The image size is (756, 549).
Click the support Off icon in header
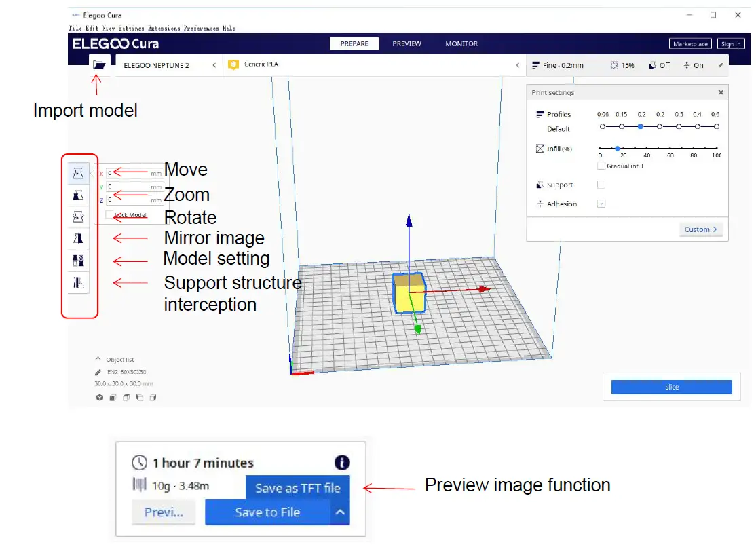tap(652, 65)
